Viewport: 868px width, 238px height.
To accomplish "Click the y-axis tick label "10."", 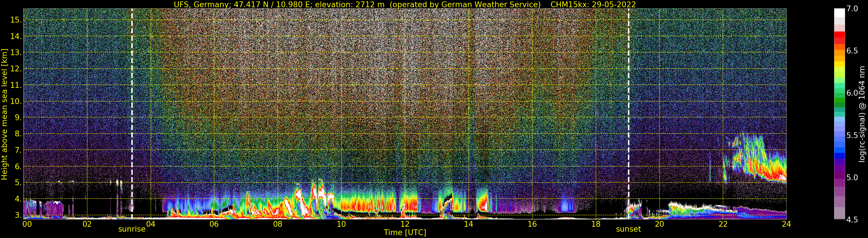I will point(16,101).
